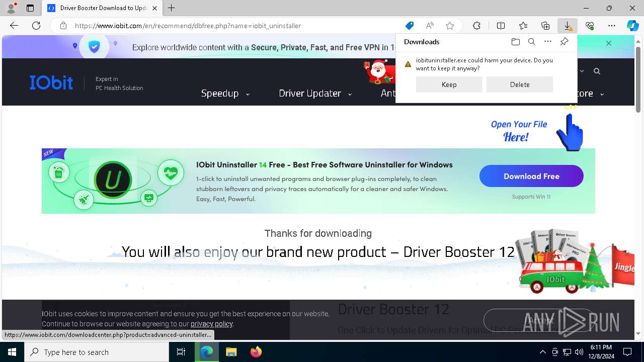This screenshot has width=644, height=362.
Task: Click the browser profile icon
Action: [x=11, y=8]
